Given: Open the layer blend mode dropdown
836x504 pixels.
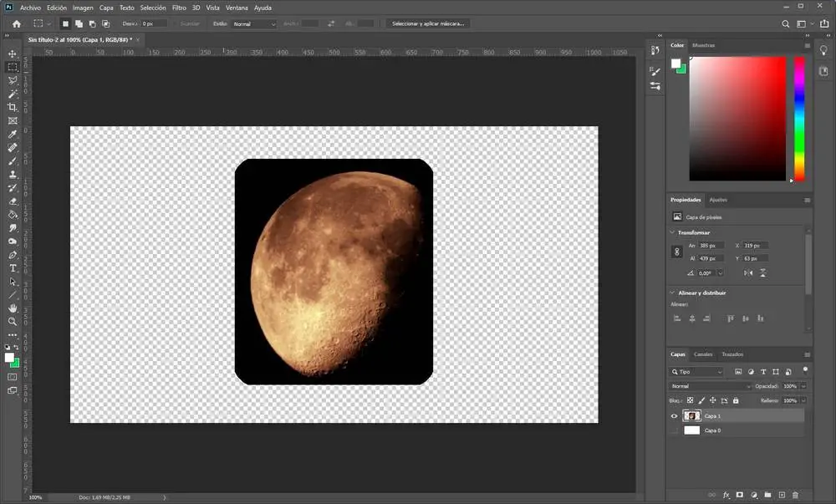Looking at the screenshot, I should coord(710,386).
